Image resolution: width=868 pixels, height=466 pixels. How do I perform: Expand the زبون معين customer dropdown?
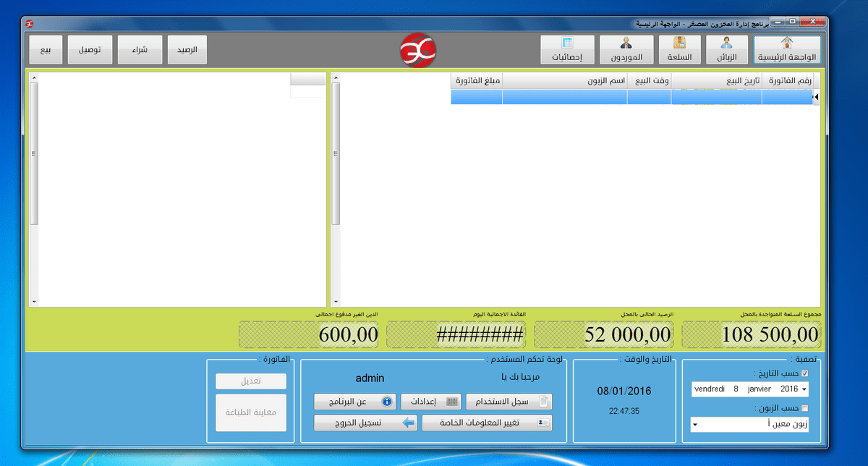[x=694, y=425]
